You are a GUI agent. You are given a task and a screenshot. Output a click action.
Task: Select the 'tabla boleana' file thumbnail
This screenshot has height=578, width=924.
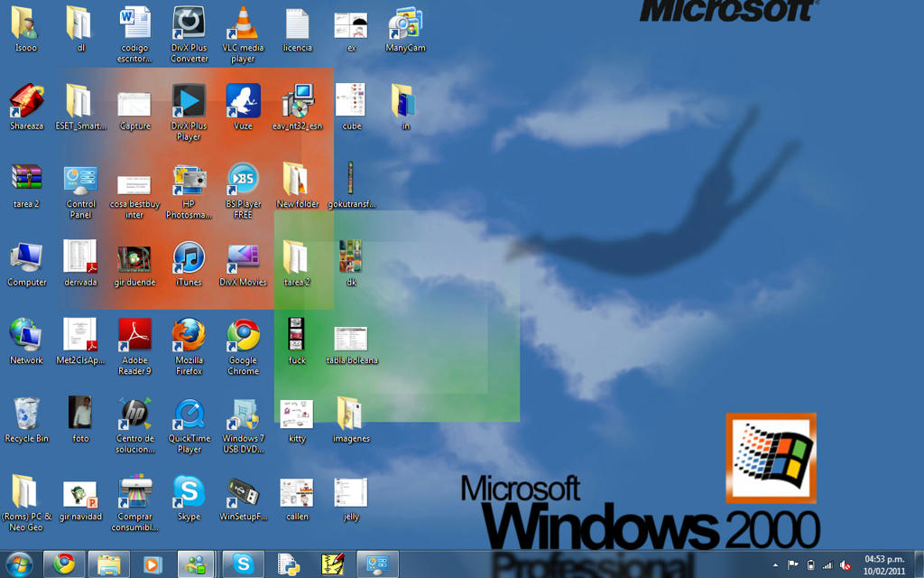(351, 339)
